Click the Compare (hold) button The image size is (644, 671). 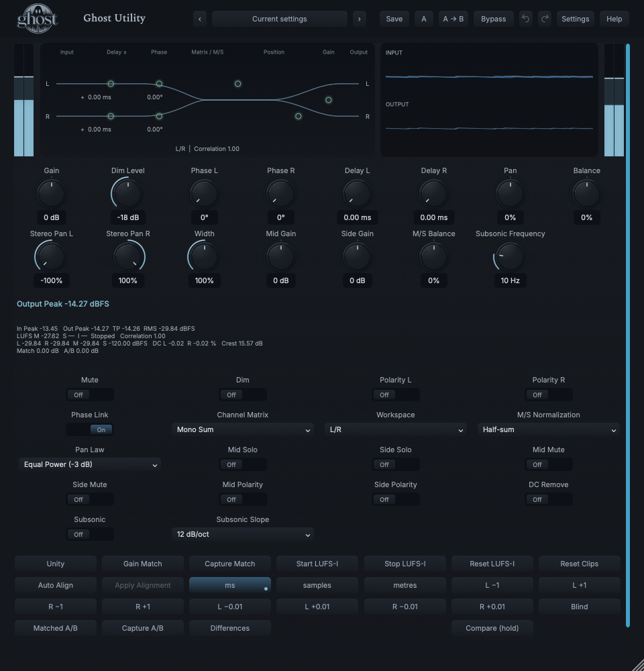click(492, 628)
